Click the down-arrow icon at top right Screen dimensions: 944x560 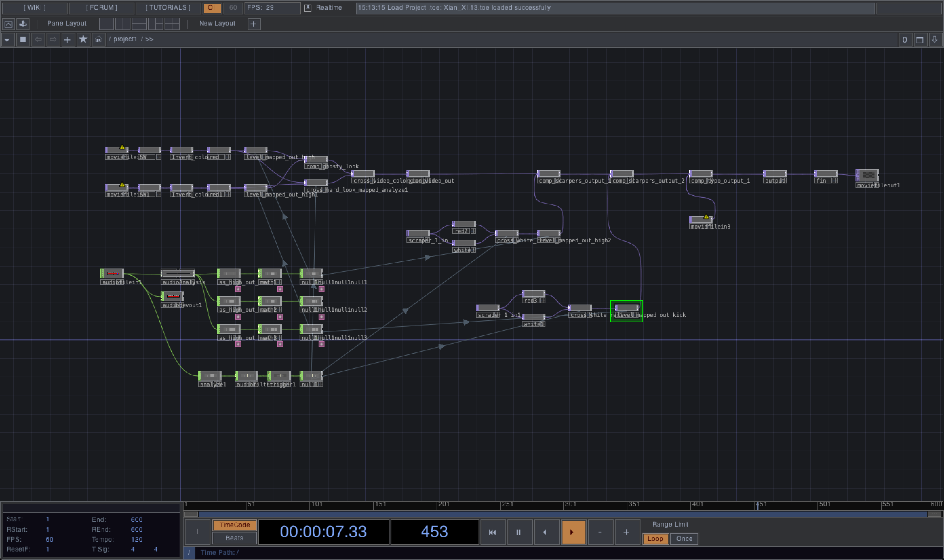(x=934, y=40)
